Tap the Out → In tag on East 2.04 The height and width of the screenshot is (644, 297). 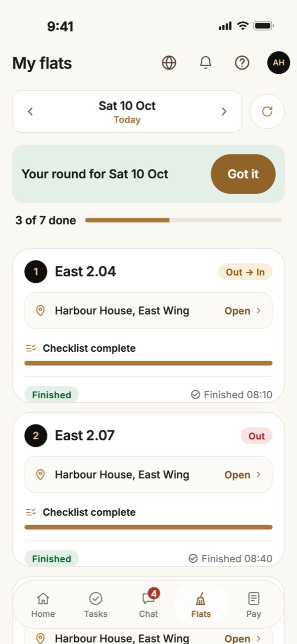coord(246,272)
